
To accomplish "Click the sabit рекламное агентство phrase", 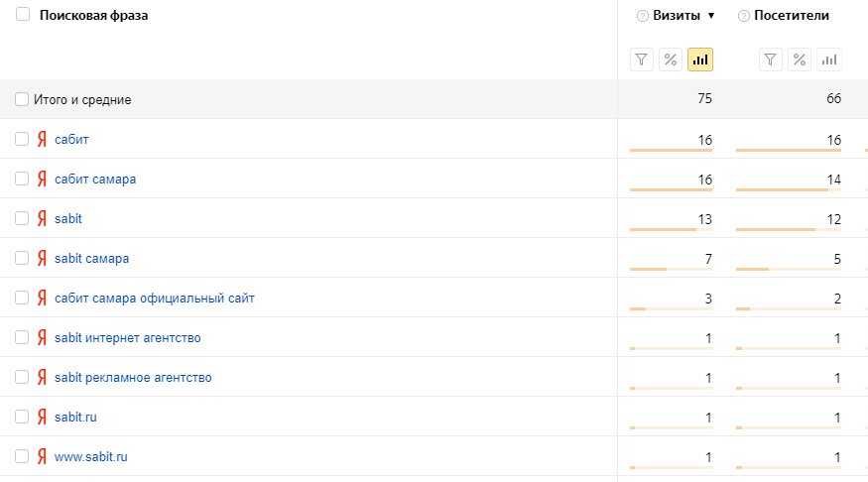I will click(x=133, y=378).
